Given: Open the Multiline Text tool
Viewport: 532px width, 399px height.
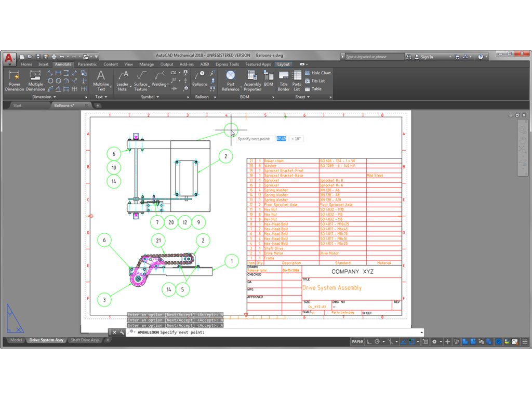Looking at the screenshot, I should tap(101, 81).
